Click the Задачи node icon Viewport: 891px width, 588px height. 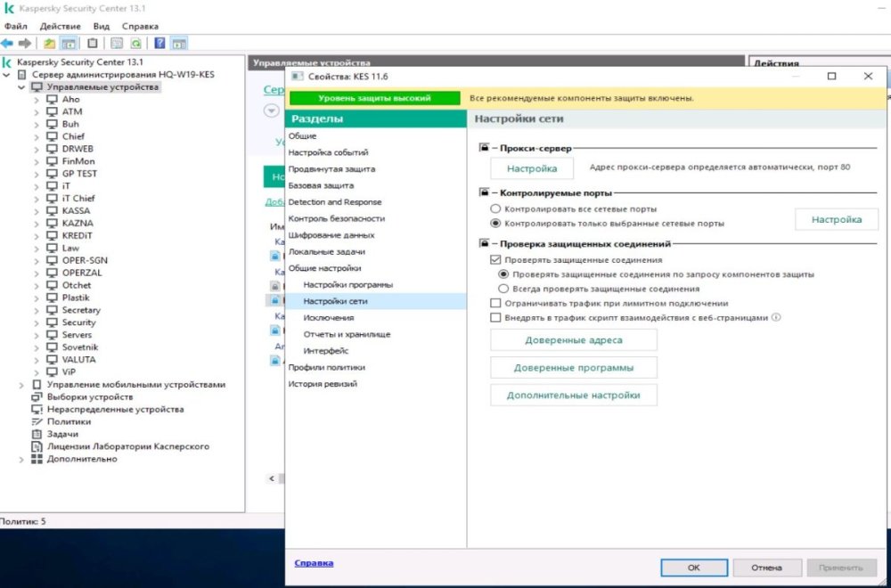(37, 434)
